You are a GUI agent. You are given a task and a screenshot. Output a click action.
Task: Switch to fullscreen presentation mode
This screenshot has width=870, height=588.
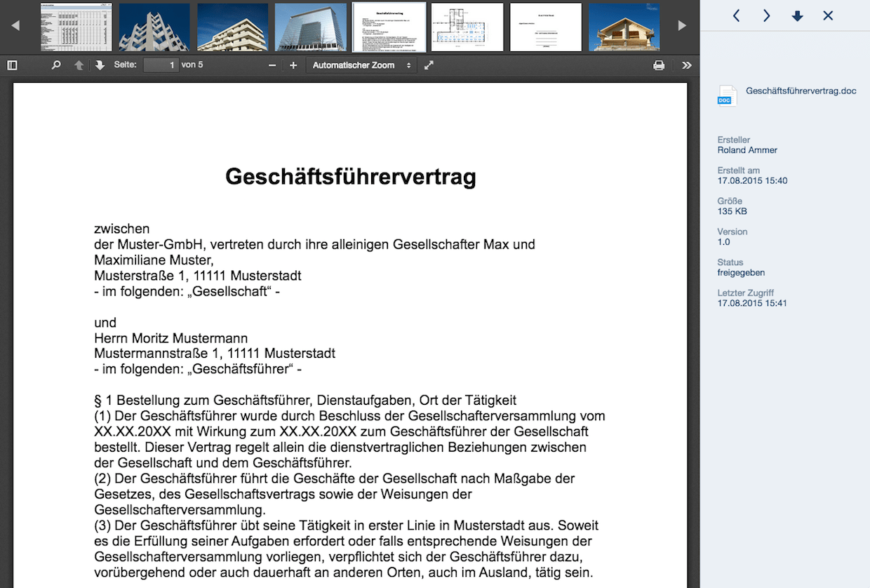(429, 65)
